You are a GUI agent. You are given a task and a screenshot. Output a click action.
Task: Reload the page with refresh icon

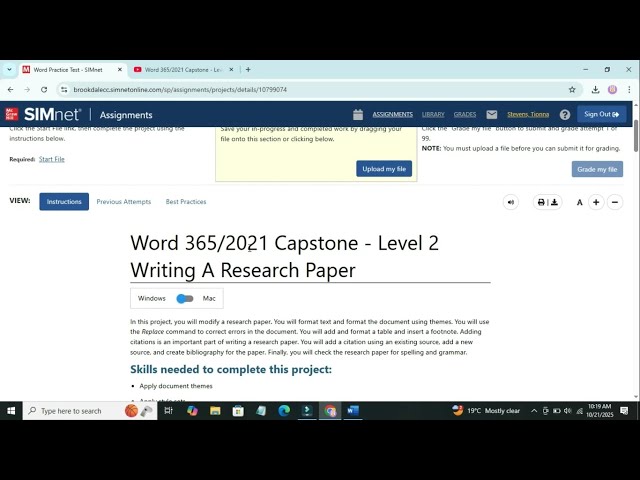click(x=44, y=89)
